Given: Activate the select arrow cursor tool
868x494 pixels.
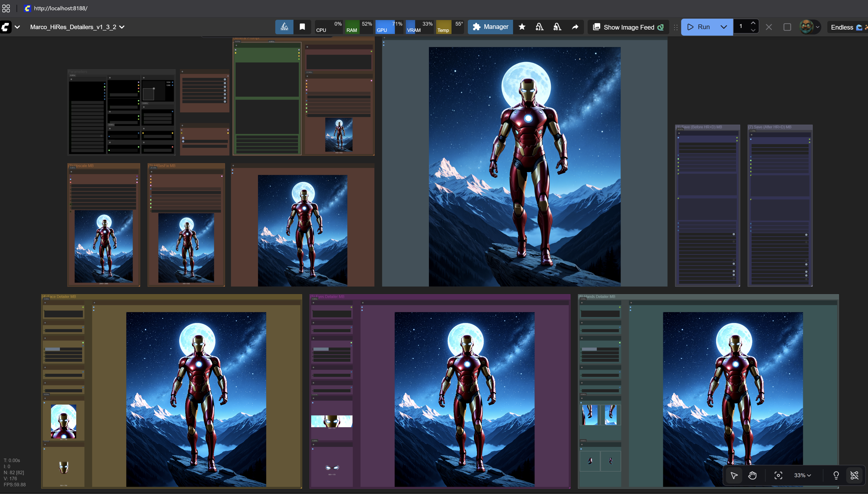Looking at the screenshot, I should (734, 475).
